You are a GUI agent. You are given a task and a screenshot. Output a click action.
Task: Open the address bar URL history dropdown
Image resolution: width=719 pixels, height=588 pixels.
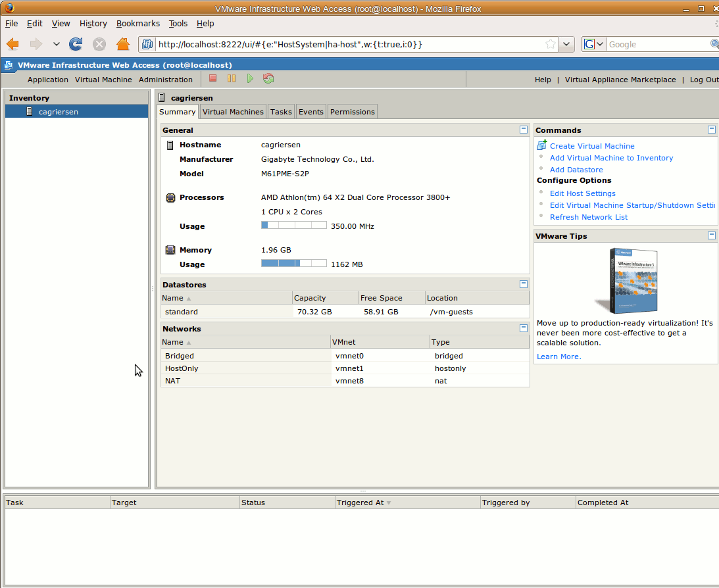[x=566, y=45]
